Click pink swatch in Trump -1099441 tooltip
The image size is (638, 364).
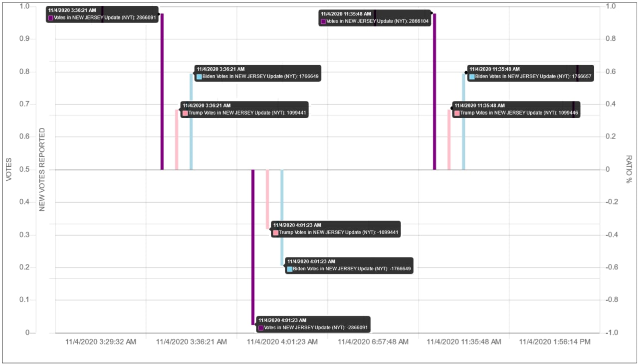pyautogui.click(x=275, y=233)
